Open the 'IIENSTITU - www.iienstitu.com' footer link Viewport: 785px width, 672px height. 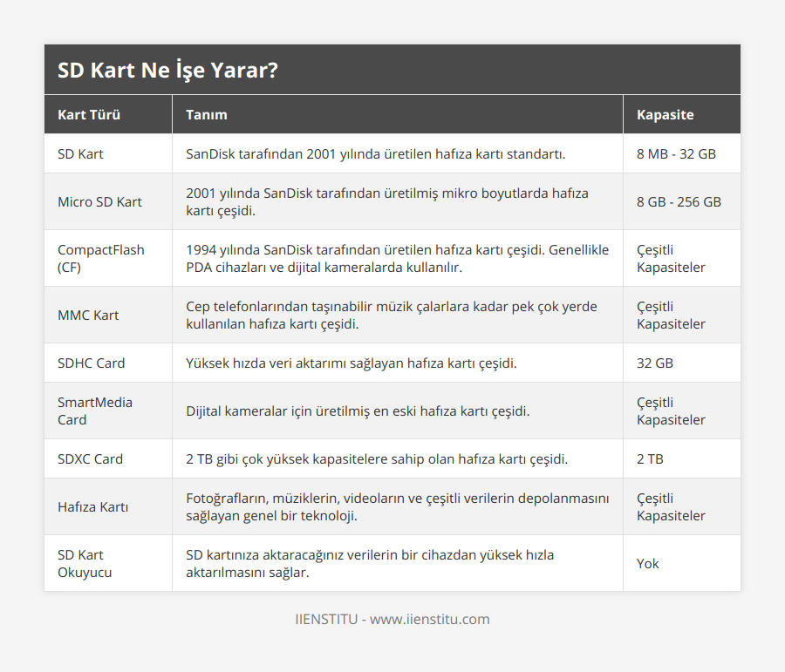pos(392,619)
